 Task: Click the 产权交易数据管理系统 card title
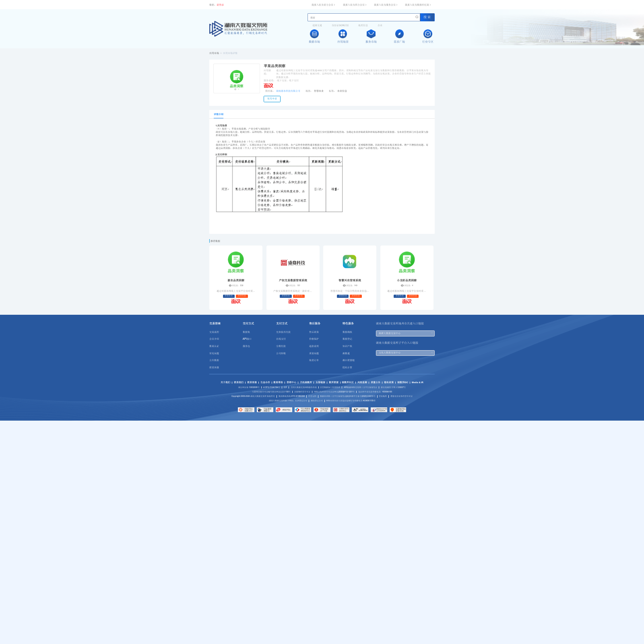tap(293, 280)
